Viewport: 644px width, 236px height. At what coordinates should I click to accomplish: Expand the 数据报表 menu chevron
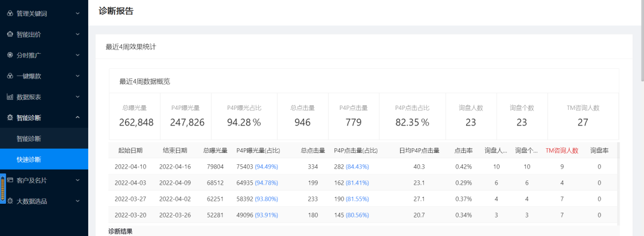point(78,97)
